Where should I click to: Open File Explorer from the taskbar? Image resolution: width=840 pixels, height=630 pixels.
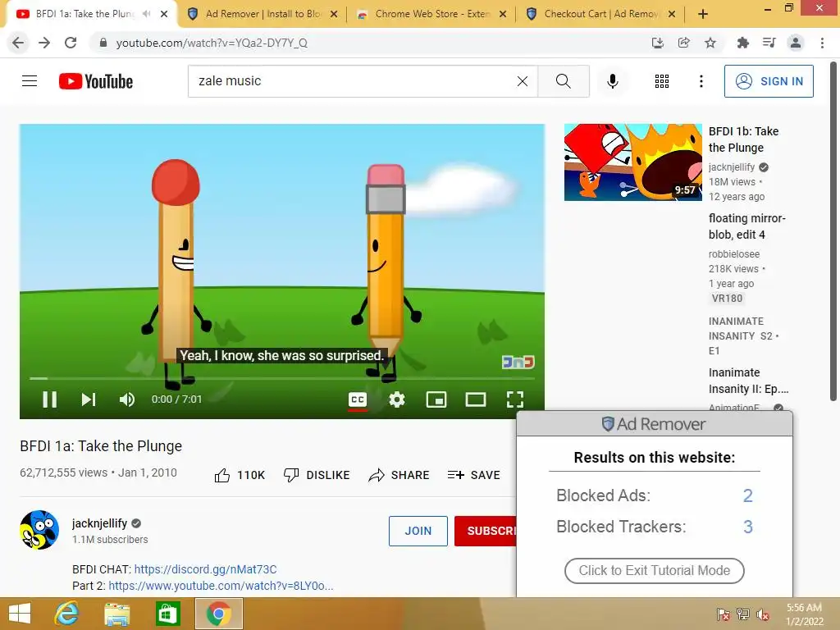[116, 614]
